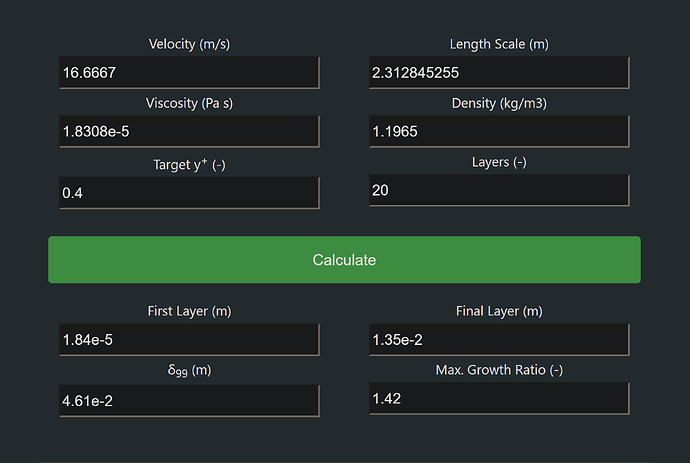
Task: Click into the Viscosity value field
Action: pos(189,132)
